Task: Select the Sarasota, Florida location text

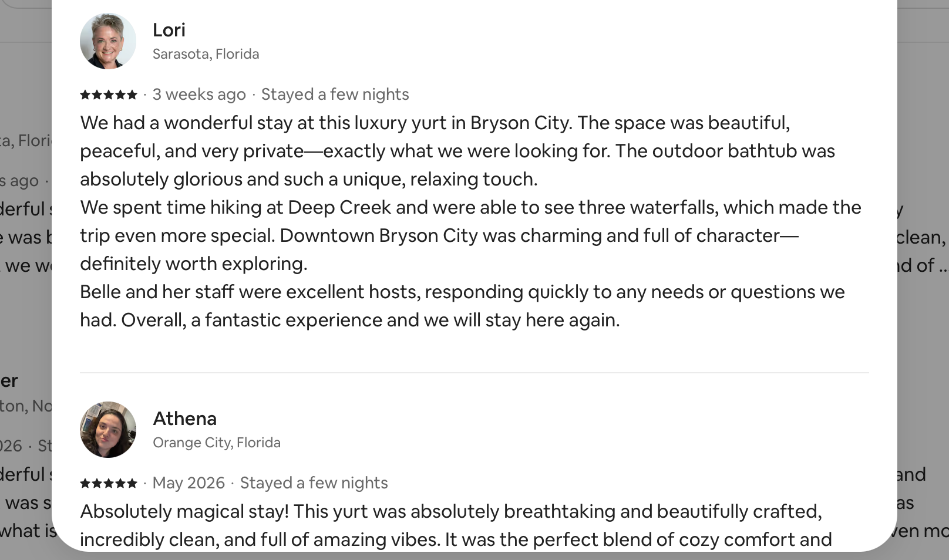Action: 206,54
